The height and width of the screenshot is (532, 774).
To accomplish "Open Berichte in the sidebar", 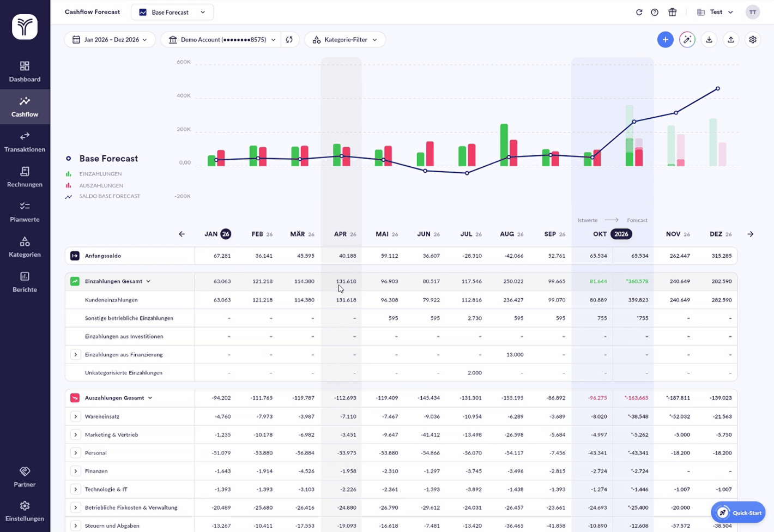I will (x=25, y=282).
